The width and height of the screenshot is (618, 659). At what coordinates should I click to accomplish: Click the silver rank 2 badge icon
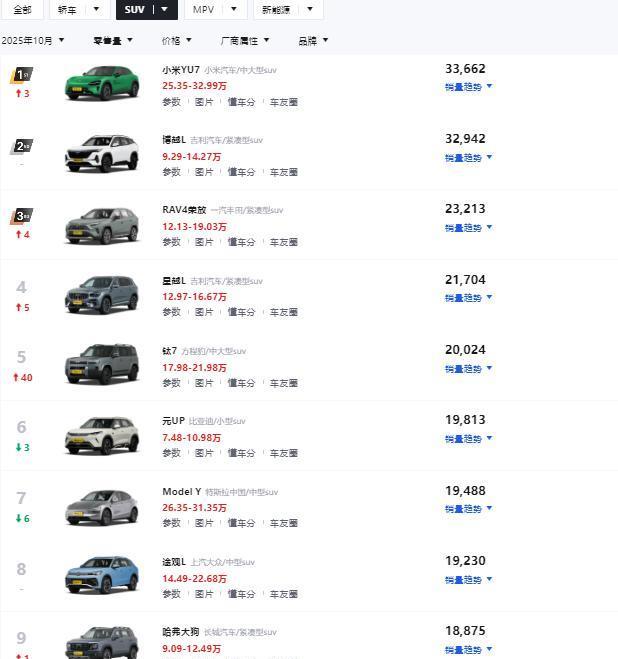21,146
